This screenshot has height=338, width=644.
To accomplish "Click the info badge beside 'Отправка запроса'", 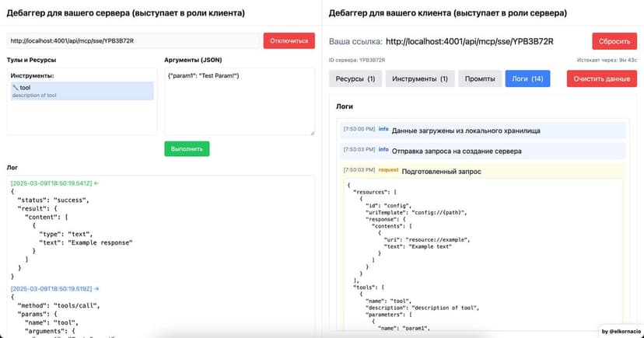I will (383, 149).
